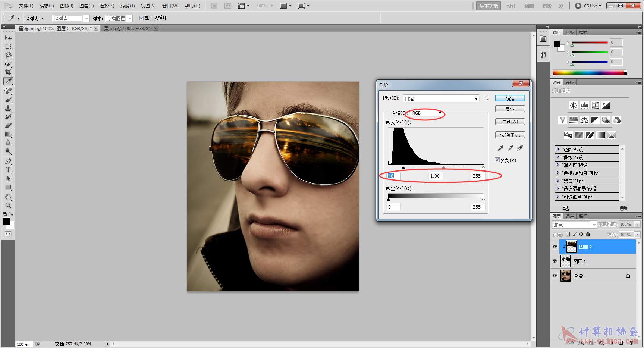Click the black input levels slider handle
The height and width of the screenshot is (348, 644).
(403, 168)
